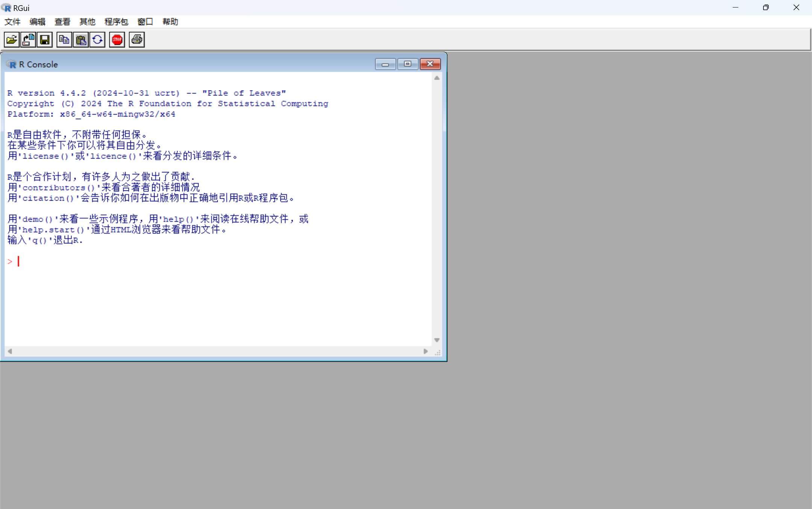Close the main RGui window
This screenshot has height=509, width=812.
click(x=796, y=8)
